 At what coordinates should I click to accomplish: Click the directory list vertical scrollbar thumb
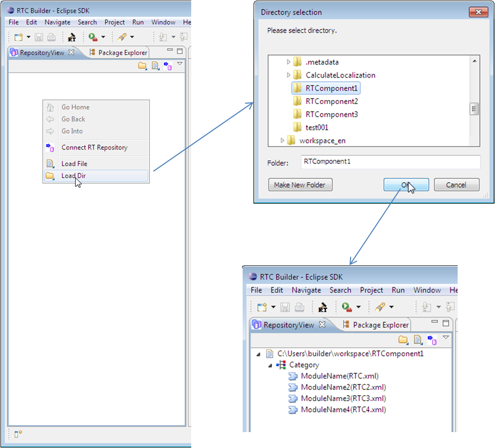475,109
